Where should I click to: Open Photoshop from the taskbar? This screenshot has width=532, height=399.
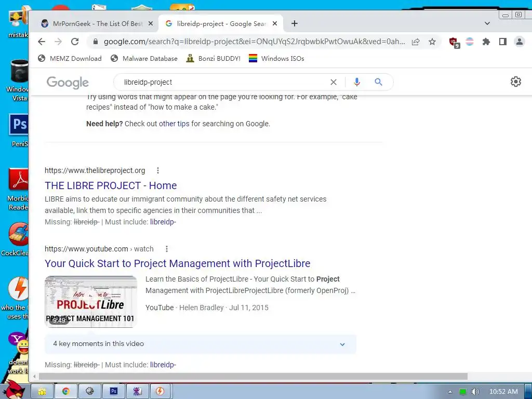[x=114, y=391]
